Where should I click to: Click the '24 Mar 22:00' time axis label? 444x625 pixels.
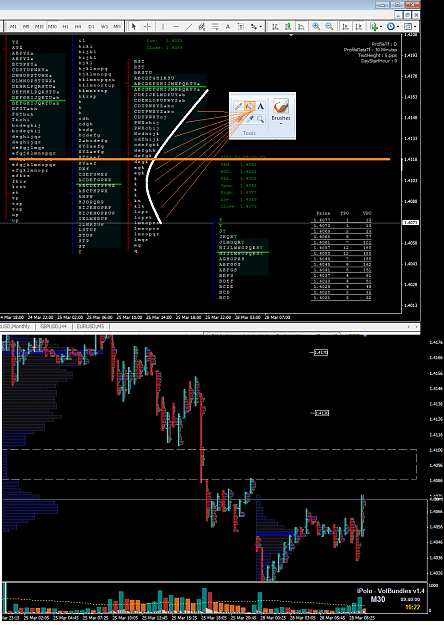[x=41, y=317]
